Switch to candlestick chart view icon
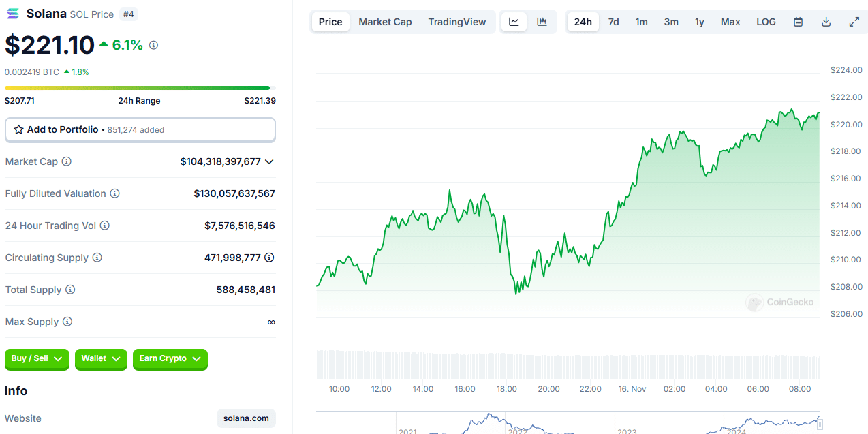The image size is (868, 434). click(x=542, y=22)
